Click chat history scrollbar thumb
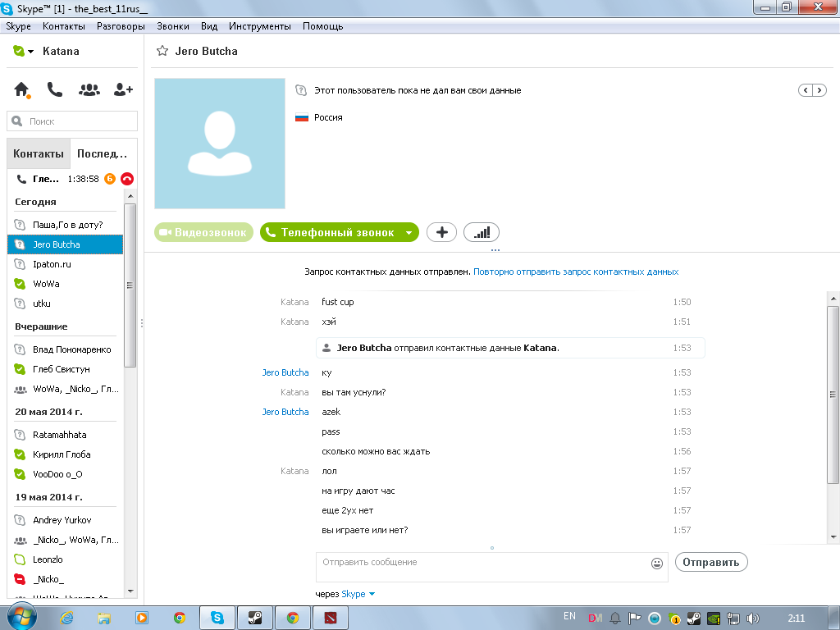 tap(833, 395)
